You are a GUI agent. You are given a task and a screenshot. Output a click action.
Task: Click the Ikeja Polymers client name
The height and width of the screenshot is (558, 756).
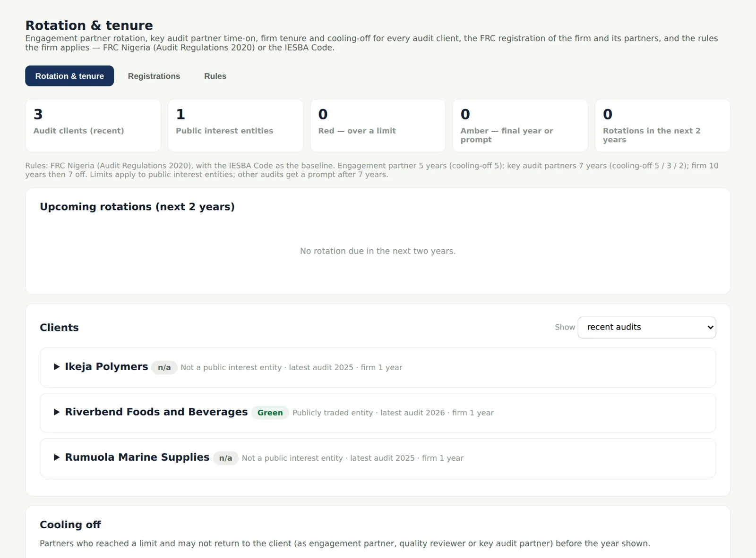click(x=106, y=366)
